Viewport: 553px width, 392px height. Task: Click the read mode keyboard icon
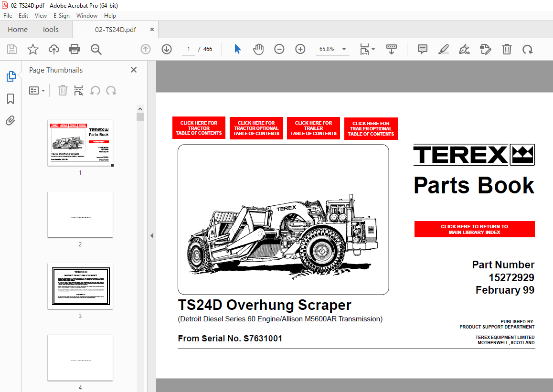tap(392, 49)
